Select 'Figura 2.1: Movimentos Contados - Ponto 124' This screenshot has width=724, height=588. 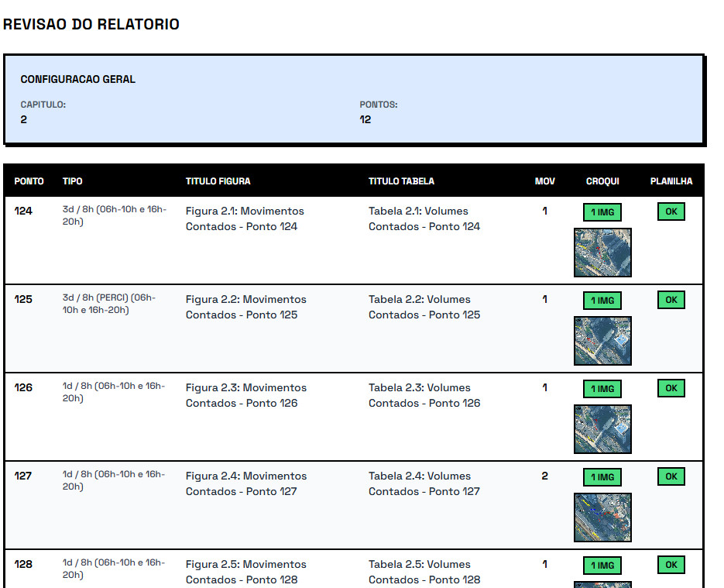click(245, 218)
